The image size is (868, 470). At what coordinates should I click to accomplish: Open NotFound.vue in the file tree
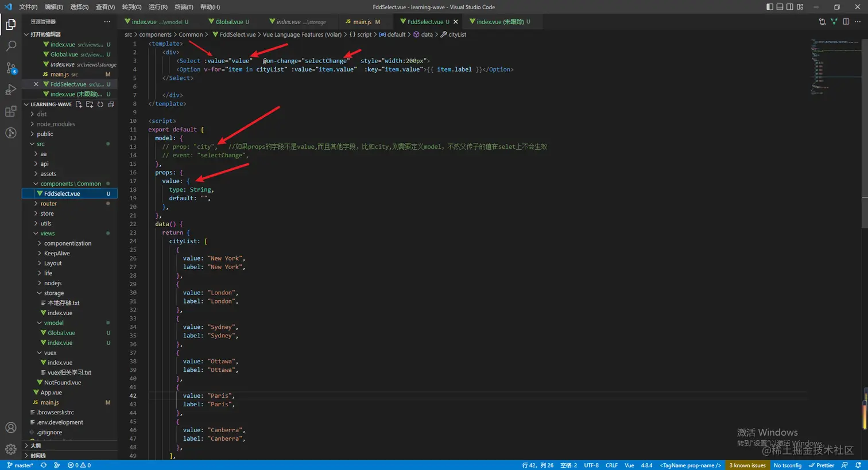pyautogui.click(x=63, y=383)
